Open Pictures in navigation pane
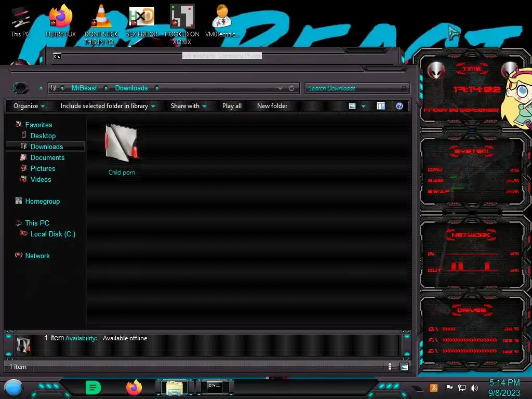Image resolution: width=532 pixels, height=399 pixels. 43,168
